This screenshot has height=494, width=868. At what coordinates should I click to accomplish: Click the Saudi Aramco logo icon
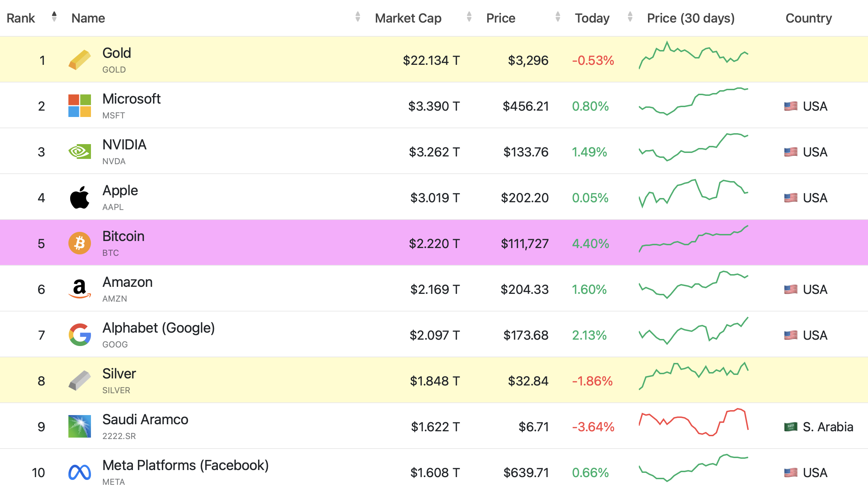pos(79,426)
